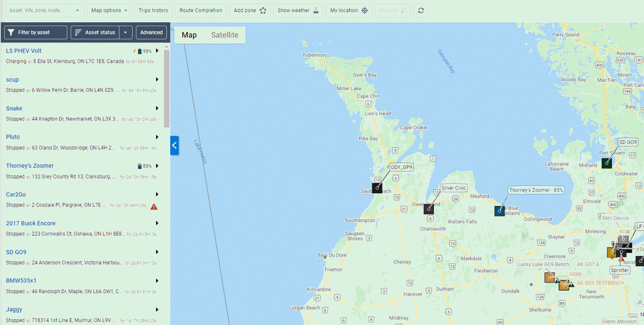The height and width of the screenshot is (325, 644).
Task: Click the asset search input field
Action: pos(38,11)
